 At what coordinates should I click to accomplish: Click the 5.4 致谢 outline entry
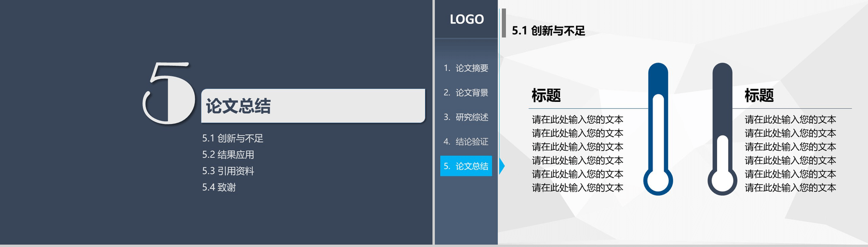click(x=219, y=188)
